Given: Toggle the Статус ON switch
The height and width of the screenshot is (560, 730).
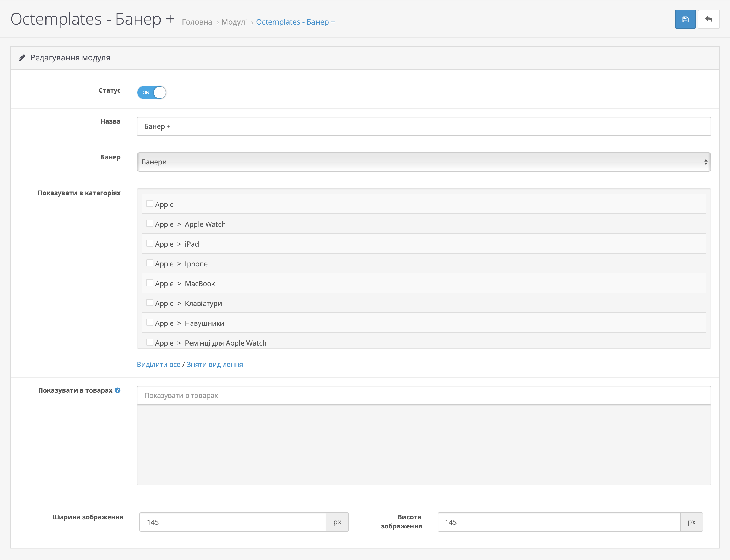Looking at the screenshot, I should point(152,92).
